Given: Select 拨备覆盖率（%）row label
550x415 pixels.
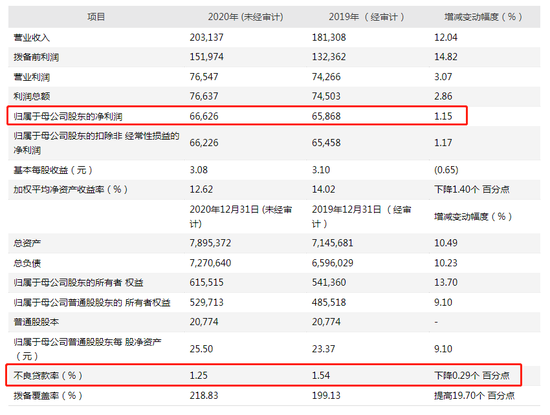Looking at the screenshot, I should (48, 396).
